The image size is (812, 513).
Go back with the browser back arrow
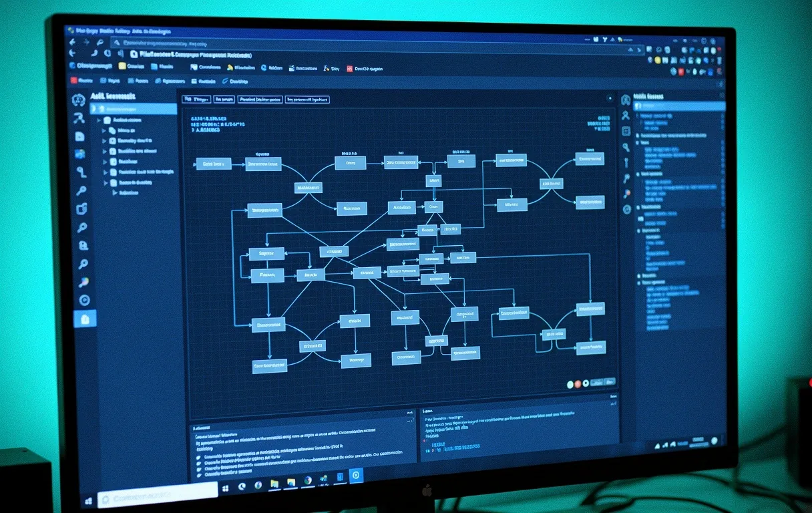(x=72, y=42)
